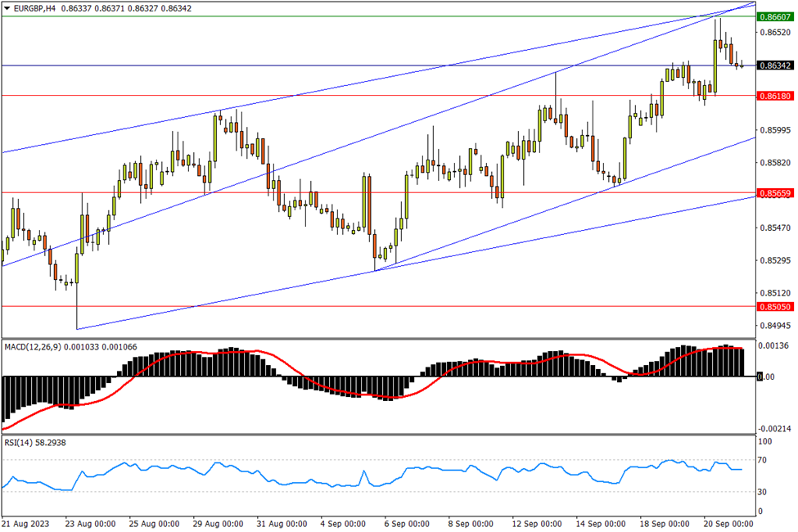Click the current price label 0.86342
Screen dimensions: 798x532
[774, 65]
